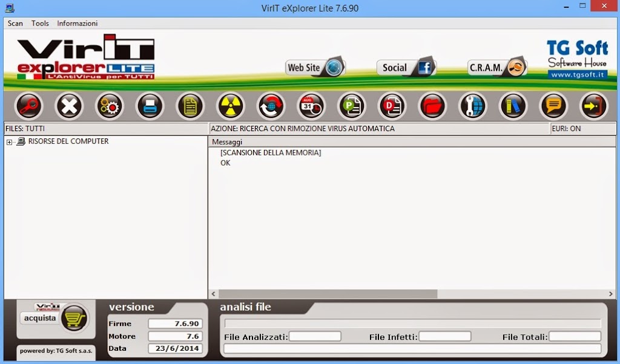This screenshot has width=620, height=364.
Task: Click the magnifier icon beside C.R.A.M.
Action: 516,68
